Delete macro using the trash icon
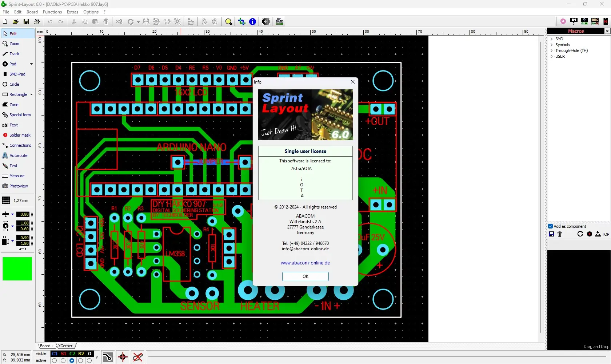 pyautogui.click(x=560, y=234)
